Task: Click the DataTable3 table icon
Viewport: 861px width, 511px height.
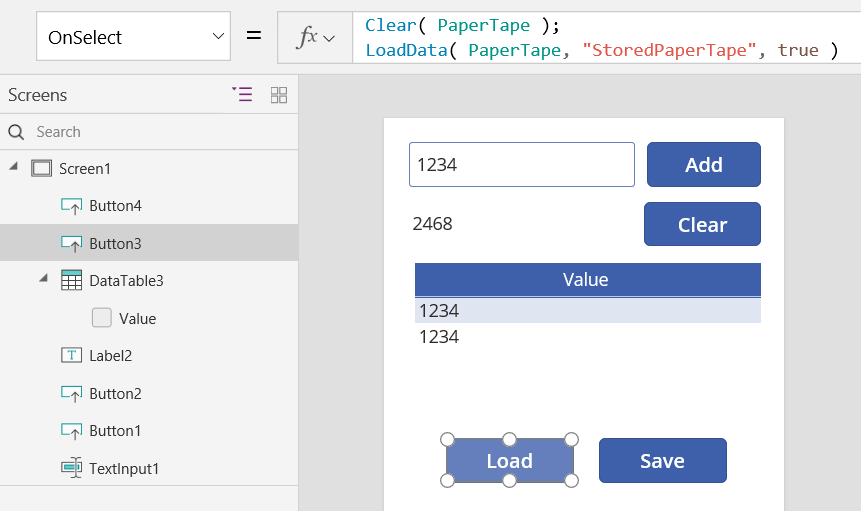Action: [71, 281]
